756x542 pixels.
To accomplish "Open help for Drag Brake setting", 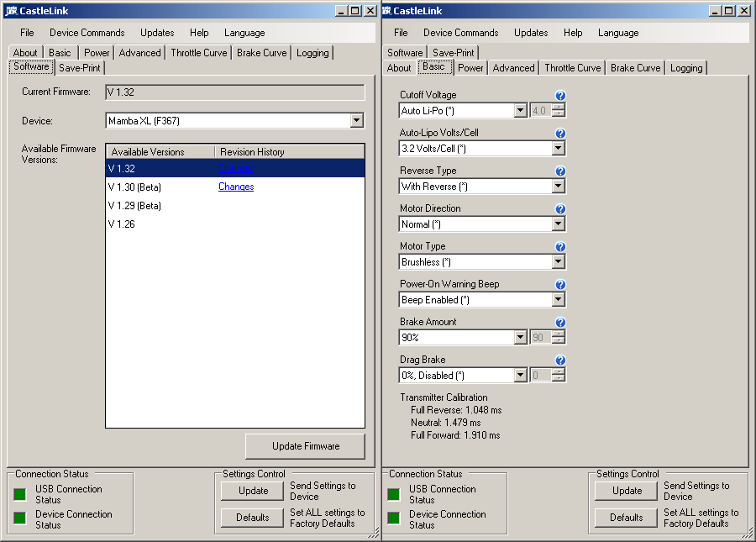I will [x=559, y=360].
